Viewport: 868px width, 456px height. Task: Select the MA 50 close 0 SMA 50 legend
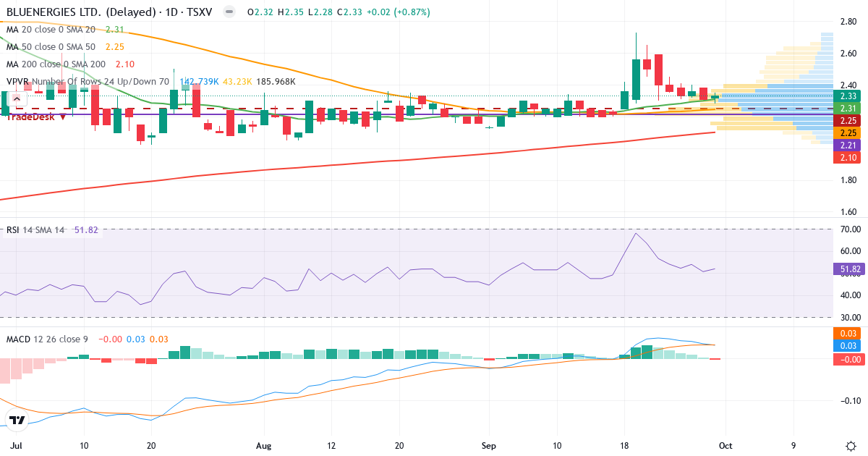[51, 46]
